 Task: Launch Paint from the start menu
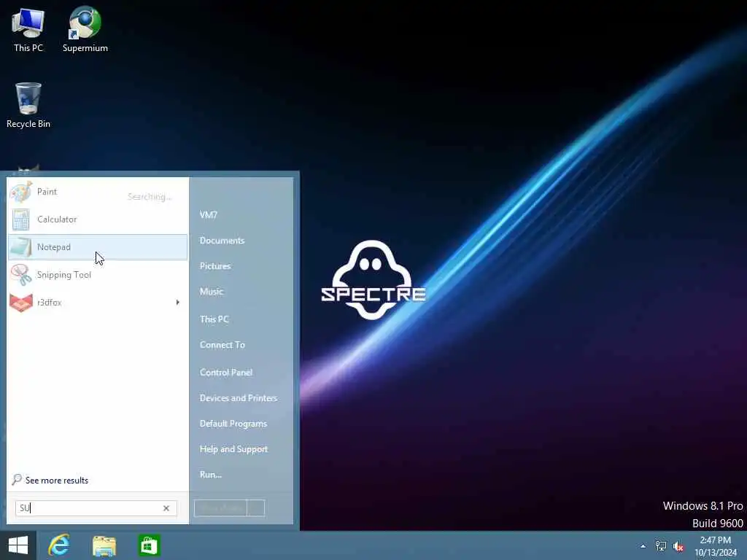click(x=98, y=192)
